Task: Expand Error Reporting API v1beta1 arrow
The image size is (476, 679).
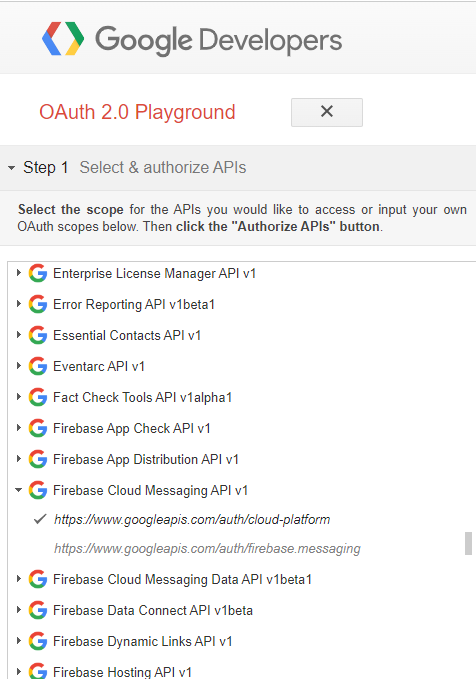Action: (19, 304)
